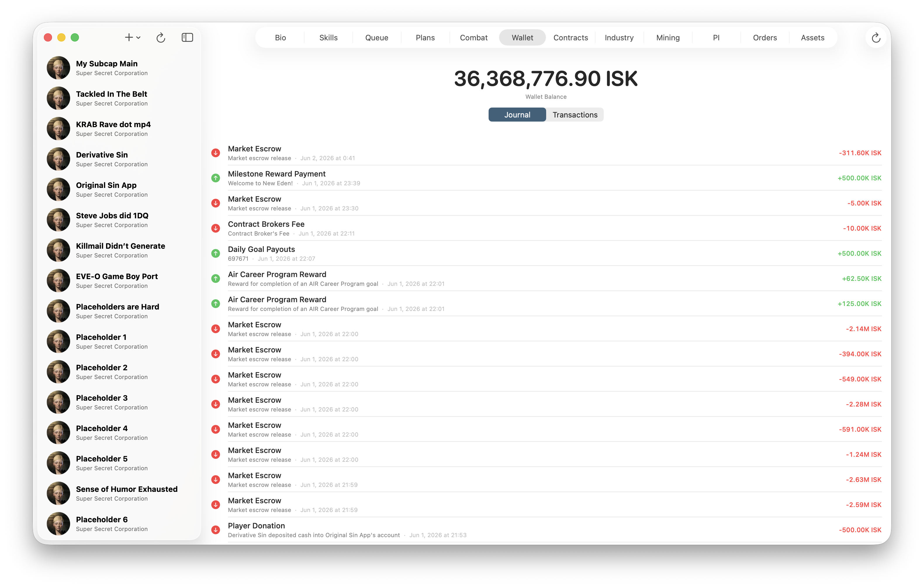Image resolution: width=924 pixels, height=588 pixels.
Task: Click red arrow icon of -2.14M Market Escrow
Action: tap(216, 329)
